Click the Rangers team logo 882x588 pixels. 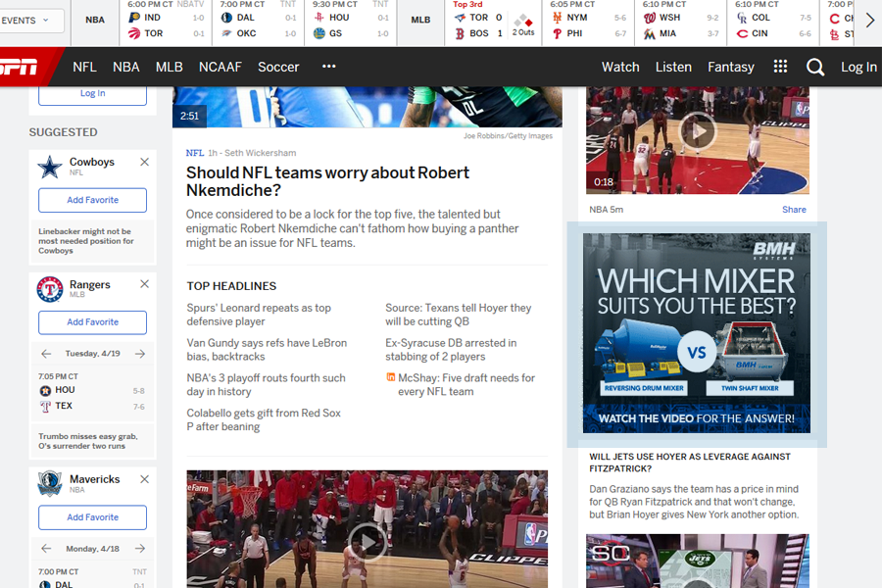[x=50, y=289]
